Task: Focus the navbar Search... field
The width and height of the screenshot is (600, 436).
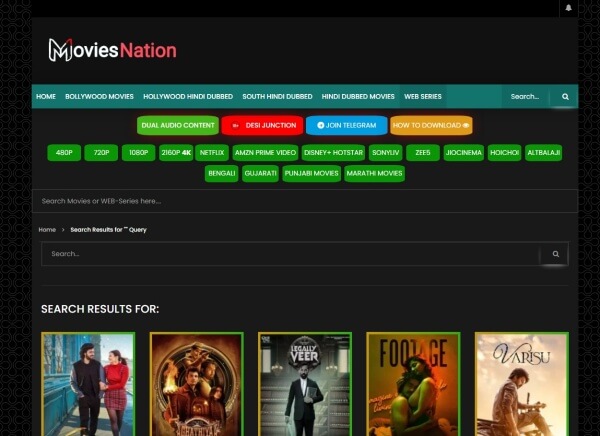Action: (526, 96)
